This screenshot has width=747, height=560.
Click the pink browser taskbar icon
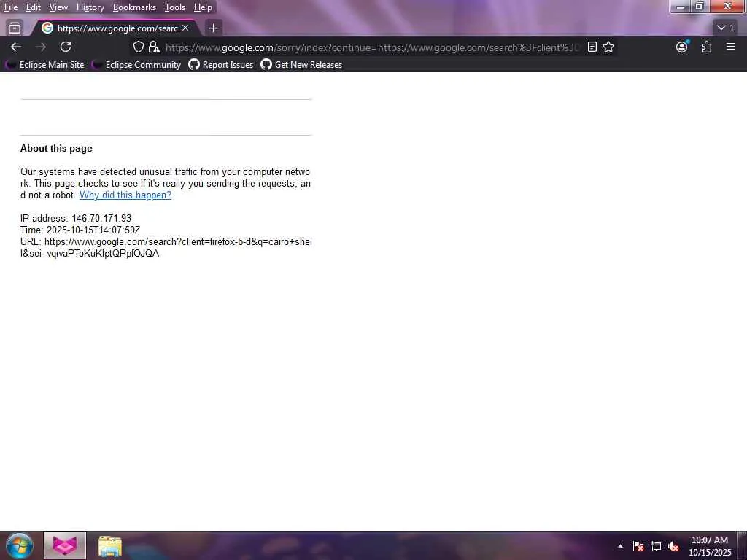(65, 545)
